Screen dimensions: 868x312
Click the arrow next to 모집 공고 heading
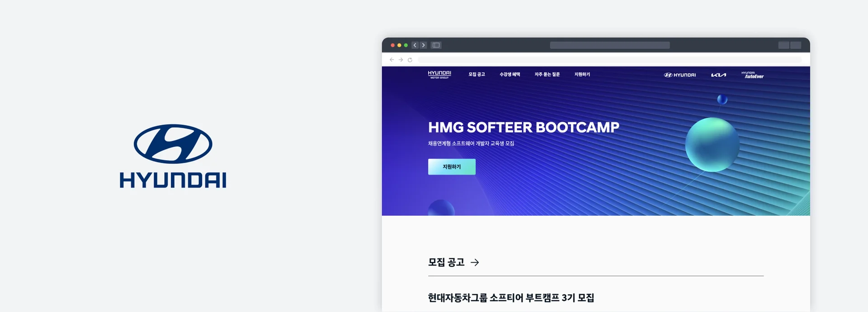coord(475,262)
